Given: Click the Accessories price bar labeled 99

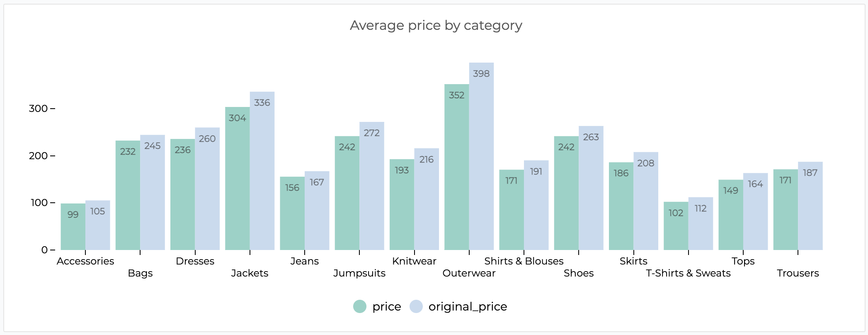Looking at the screenshot, I should pyautogui.click(x=73, y=227).
